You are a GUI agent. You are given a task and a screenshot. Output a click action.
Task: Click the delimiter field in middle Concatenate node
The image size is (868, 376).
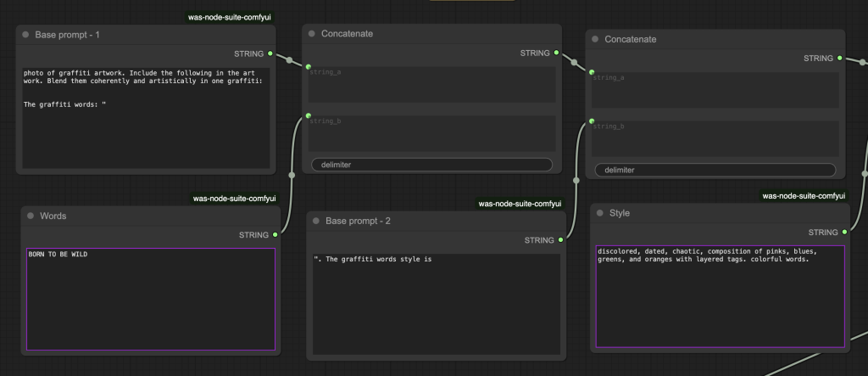[x=431, y=165]
